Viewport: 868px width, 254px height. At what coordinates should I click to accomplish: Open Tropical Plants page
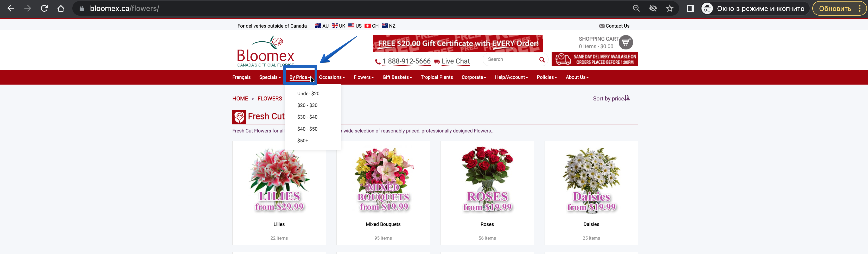(437, 77)
